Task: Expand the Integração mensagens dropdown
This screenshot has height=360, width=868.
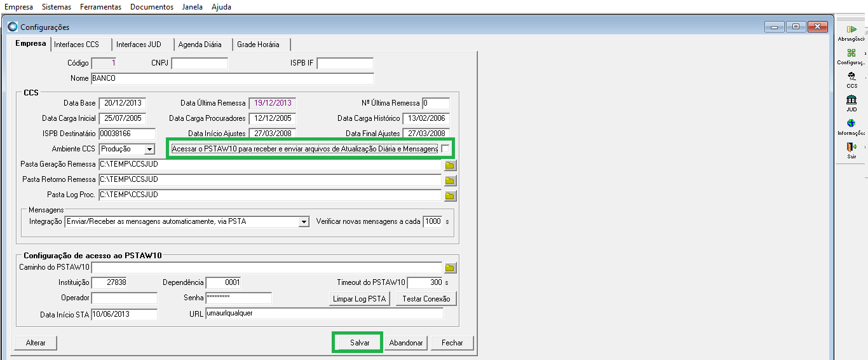Action: 303,222
